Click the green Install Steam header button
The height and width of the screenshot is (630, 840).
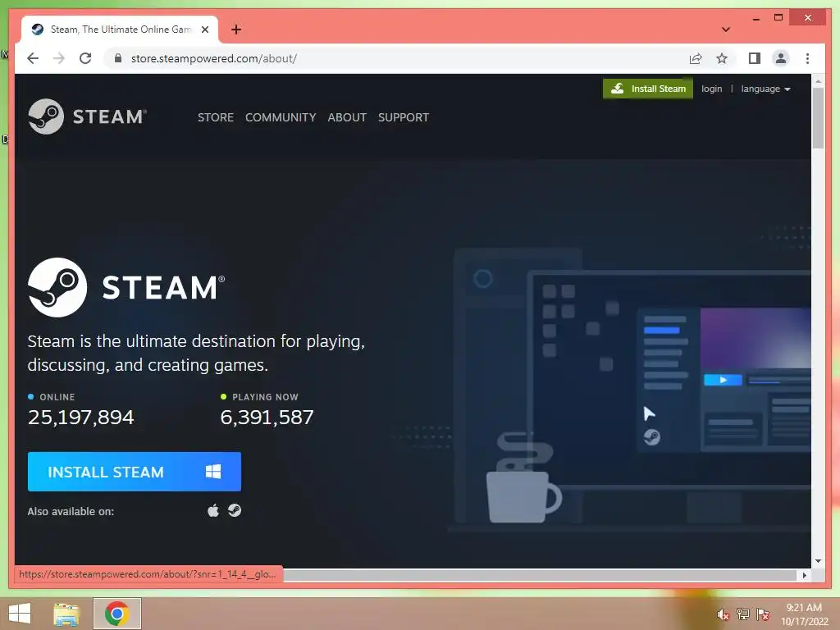pyautogui.click(x=648, y=89)
